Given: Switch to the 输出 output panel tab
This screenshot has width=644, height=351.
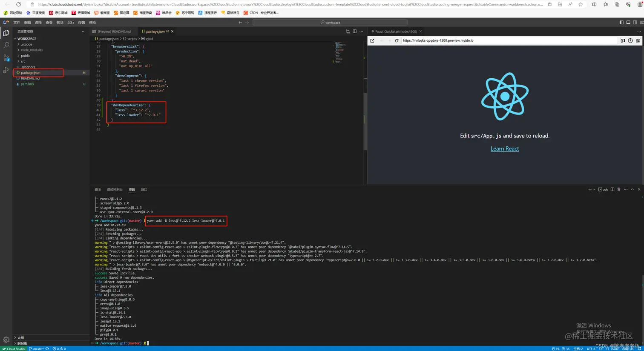Looking at the screenshot, I should pos(98,189).
